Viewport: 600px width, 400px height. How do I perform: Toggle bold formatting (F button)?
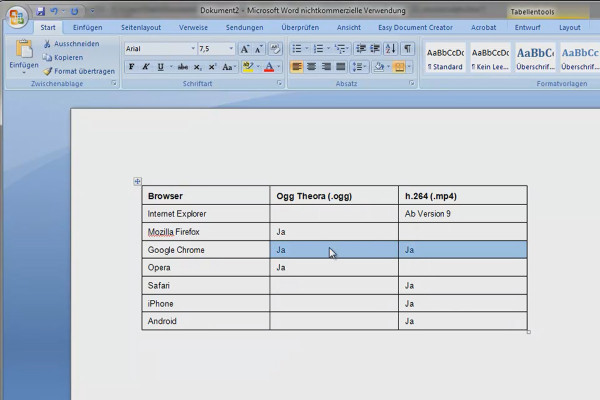tap(131, 67)
